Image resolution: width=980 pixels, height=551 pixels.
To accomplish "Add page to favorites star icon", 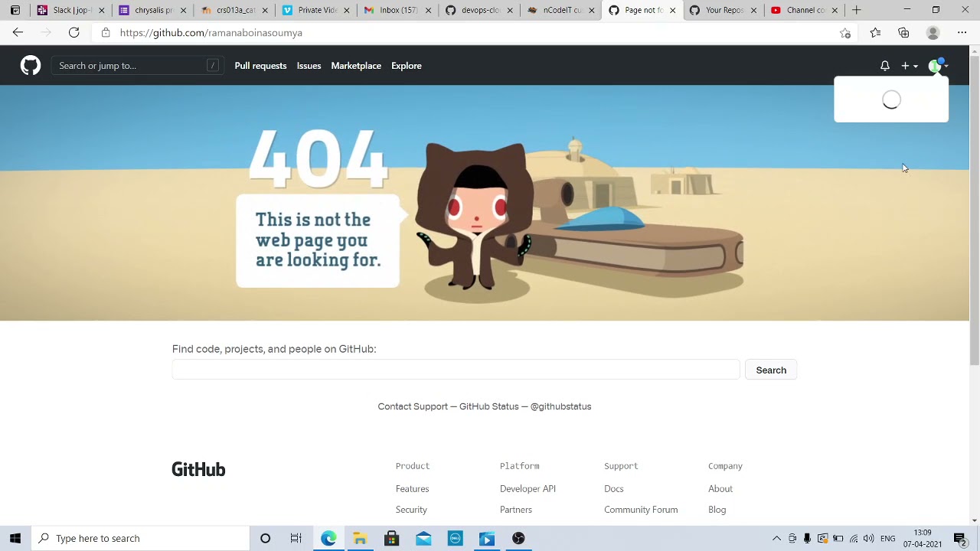I will pyautogui.click(x=845, y=33).
